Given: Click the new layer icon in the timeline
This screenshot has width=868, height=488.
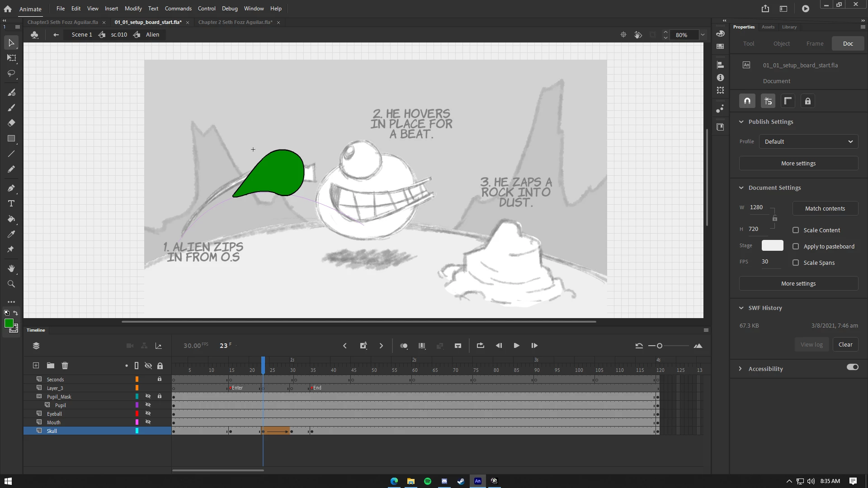Looking at the screenshot, I should pyautogui.click(x=36, y=366).
